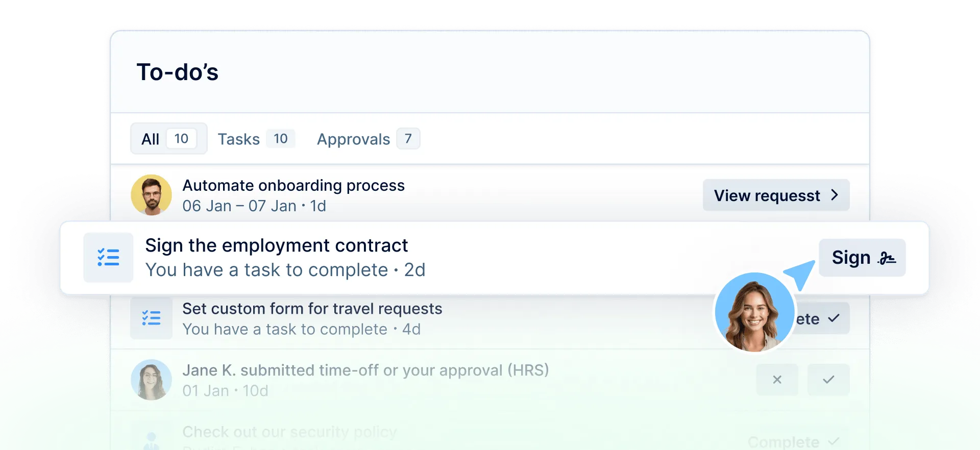980x450 pixels.
Task: Open View request button
Action: tap(775, 195)
